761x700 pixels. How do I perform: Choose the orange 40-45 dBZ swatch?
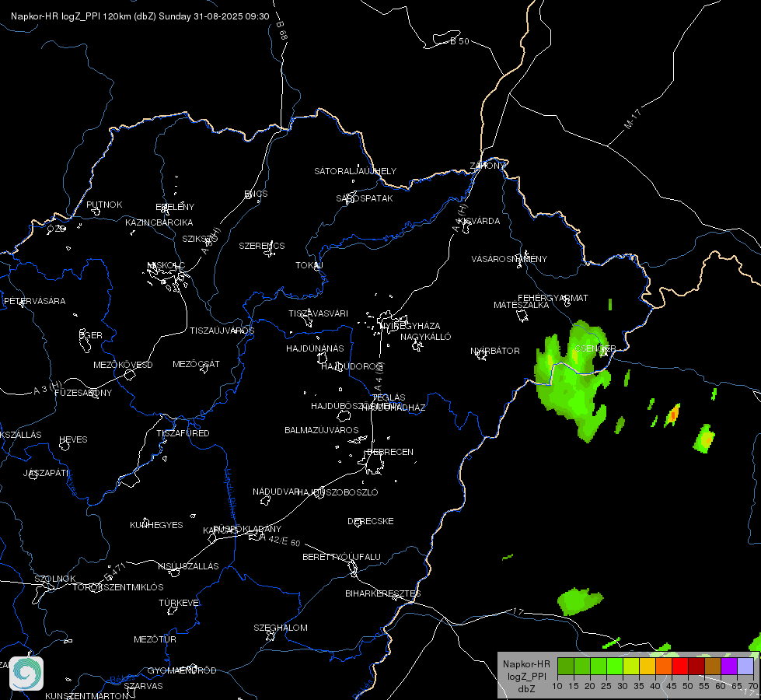664,666
